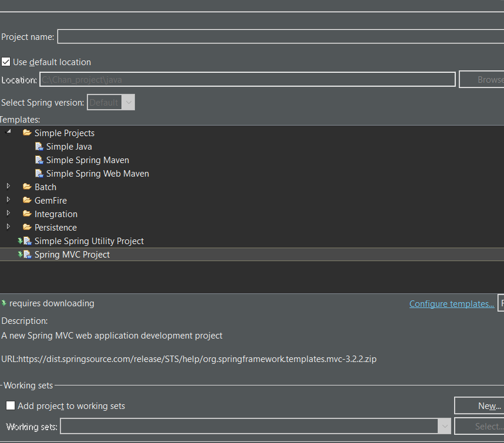The image size is (504, 443).
Task: Enable Add project to working sets checkbox
Action: 11,405
